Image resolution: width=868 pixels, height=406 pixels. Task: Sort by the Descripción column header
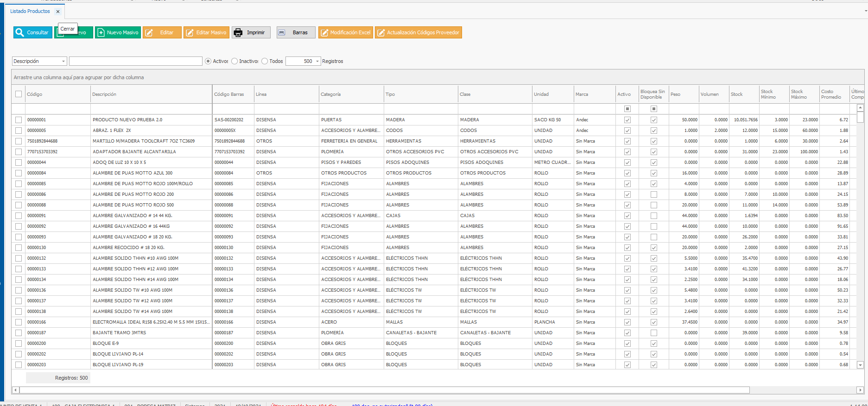[104, 94]
